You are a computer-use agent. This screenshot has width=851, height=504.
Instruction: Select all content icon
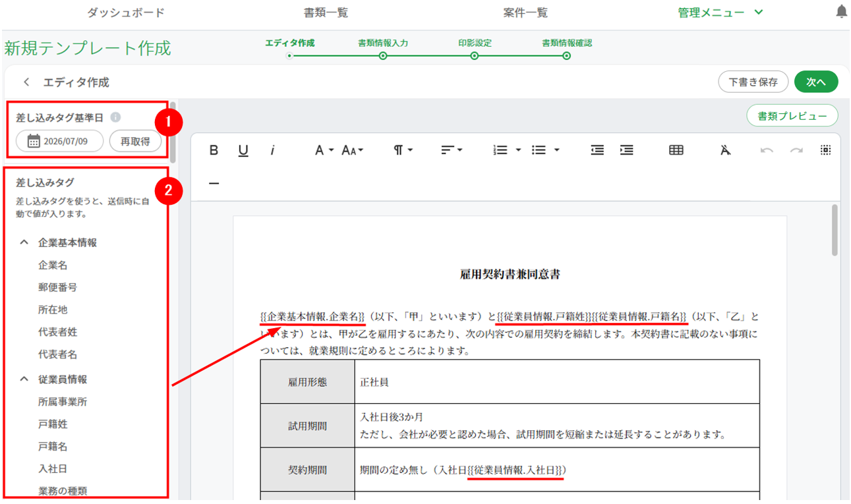825,150
